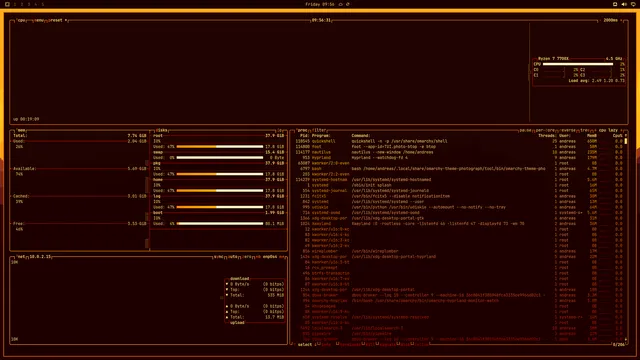The image size is (640, 360).
Task: Click the select option in proc footer
Action: pyautogui.click(x=305, y=344)
